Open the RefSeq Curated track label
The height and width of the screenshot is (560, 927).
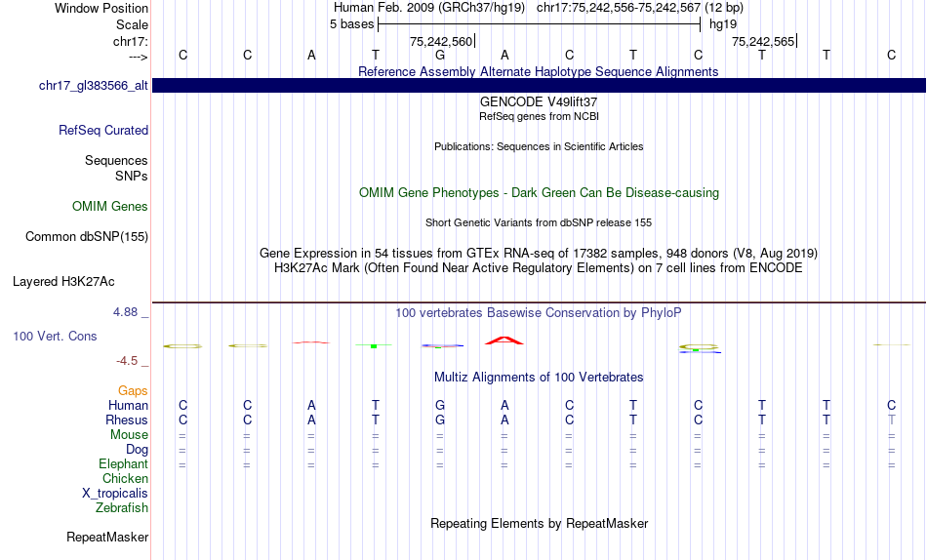[103, 130]
